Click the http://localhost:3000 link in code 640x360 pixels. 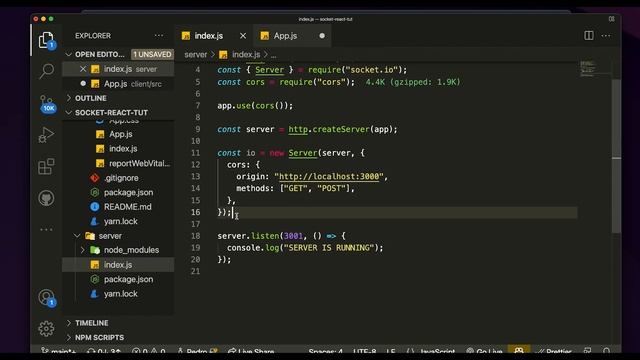329,176
